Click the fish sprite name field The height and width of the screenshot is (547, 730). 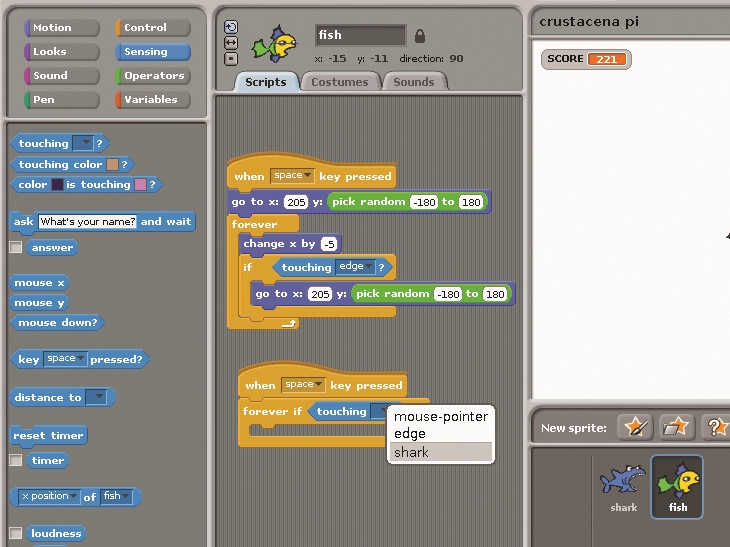(x=360, y=35)
